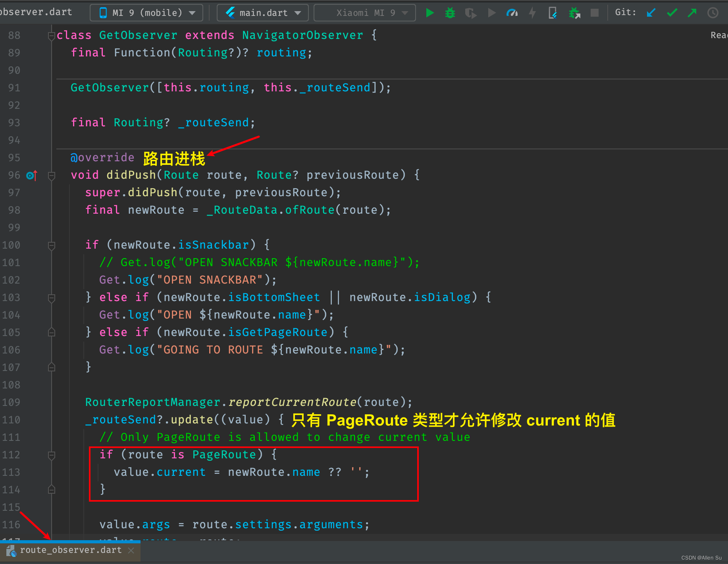The width and height of the screenshot is (728, 564).
Task: Click didPush method name on line 96
Action: [x=131, y=175]
